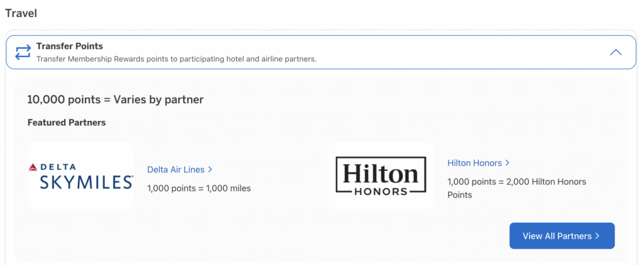Click the '1,000 points = 1,000 miles' rate
This screenshot has width=644, height=266.
(x=199, y=188)
